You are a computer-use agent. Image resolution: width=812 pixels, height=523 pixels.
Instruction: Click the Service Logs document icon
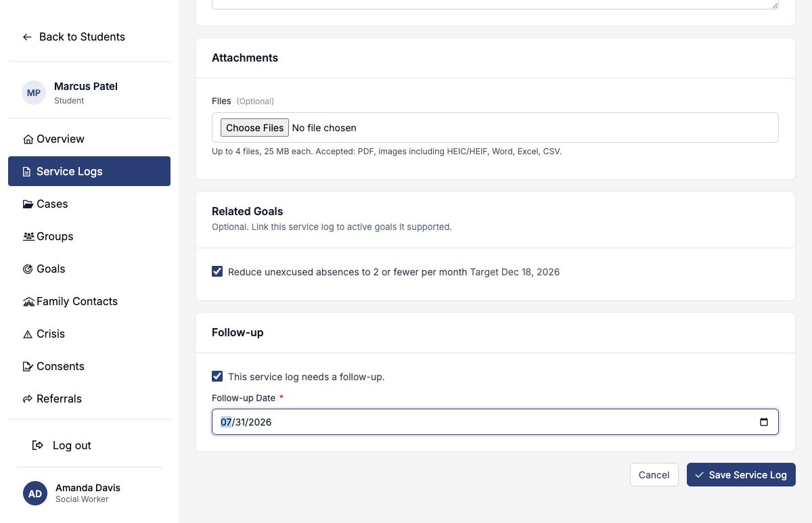coord(27,172)
